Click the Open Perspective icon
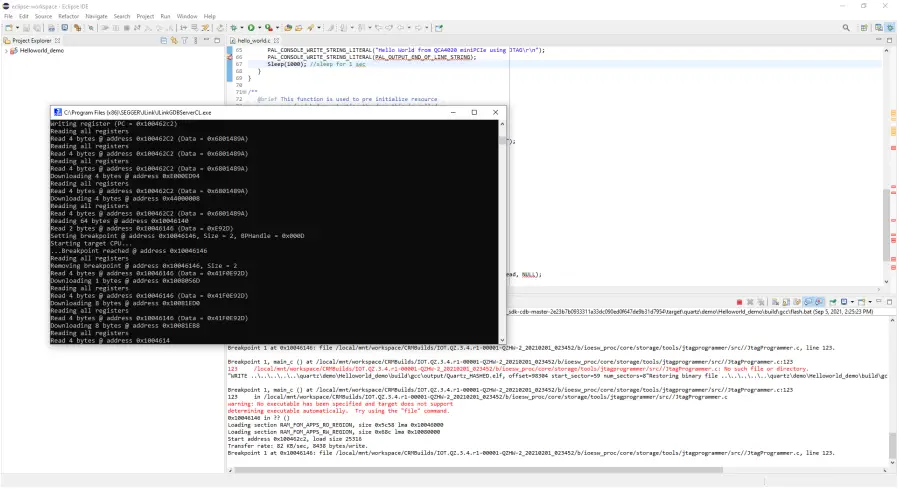Viewport: 899px width, 489px height. pos(865,28)
